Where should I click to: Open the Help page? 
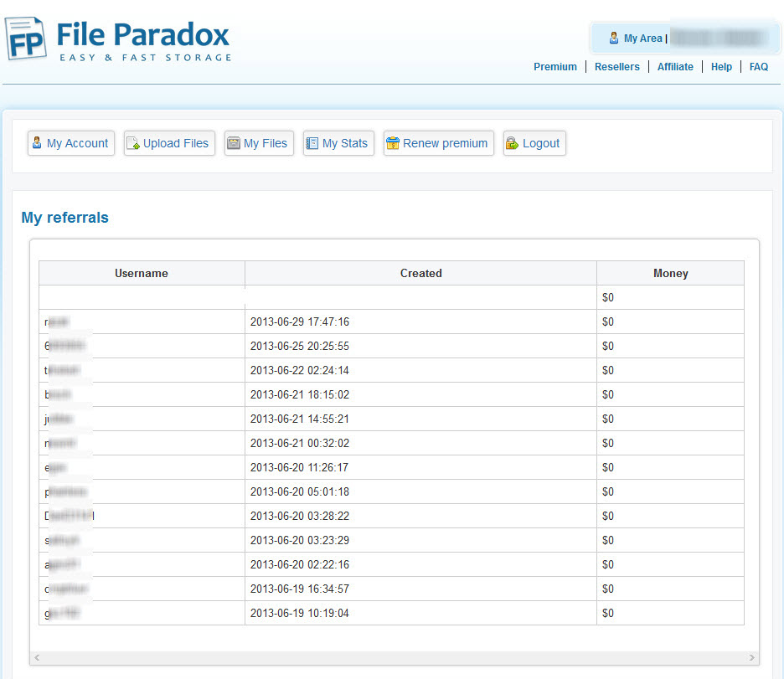click(x=721, y=67)
